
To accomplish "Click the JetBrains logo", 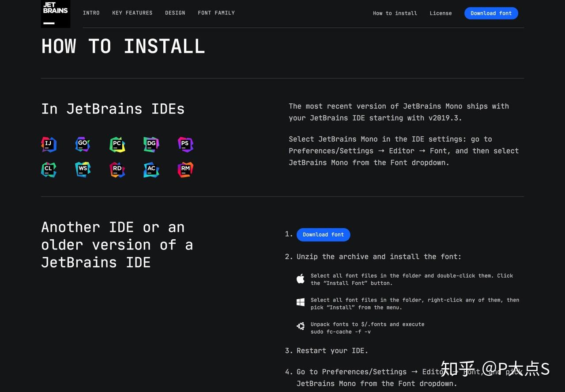I will 56,14.
